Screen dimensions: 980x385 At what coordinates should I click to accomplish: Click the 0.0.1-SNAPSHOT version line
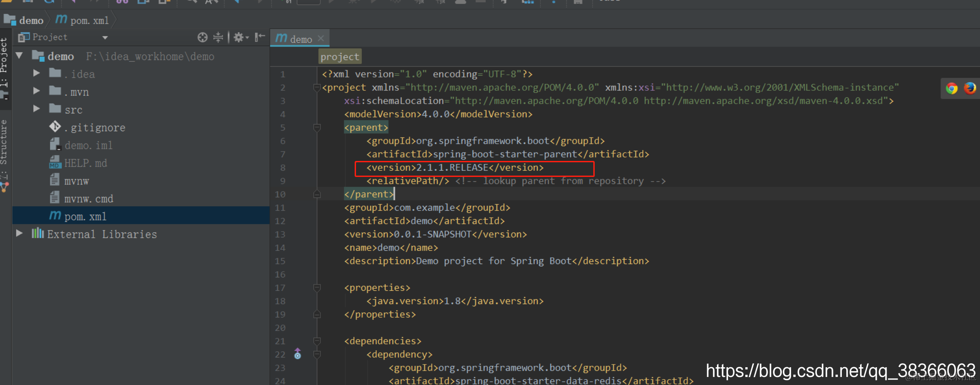click(x=436, y=234)
